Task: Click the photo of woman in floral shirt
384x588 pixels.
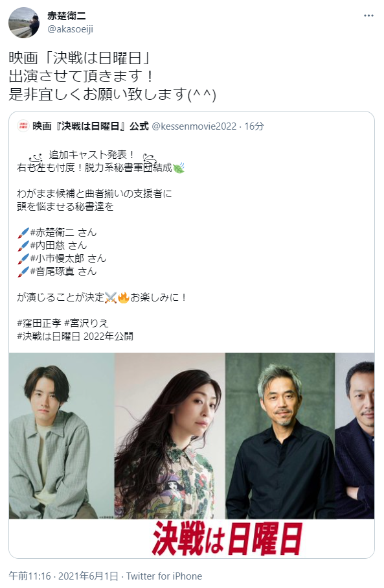Action: coord(170,436)
